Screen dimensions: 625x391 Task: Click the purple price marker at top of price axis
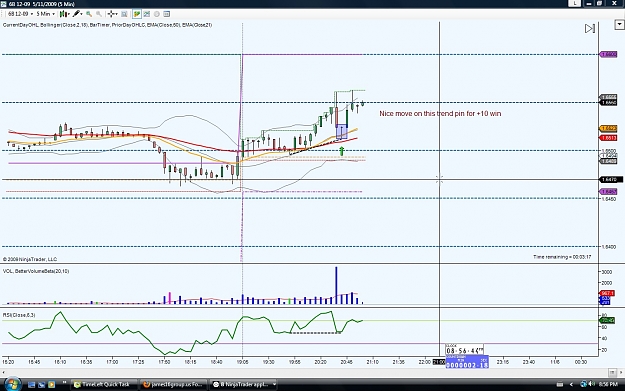pyautogui.click(x=608, y=54)
